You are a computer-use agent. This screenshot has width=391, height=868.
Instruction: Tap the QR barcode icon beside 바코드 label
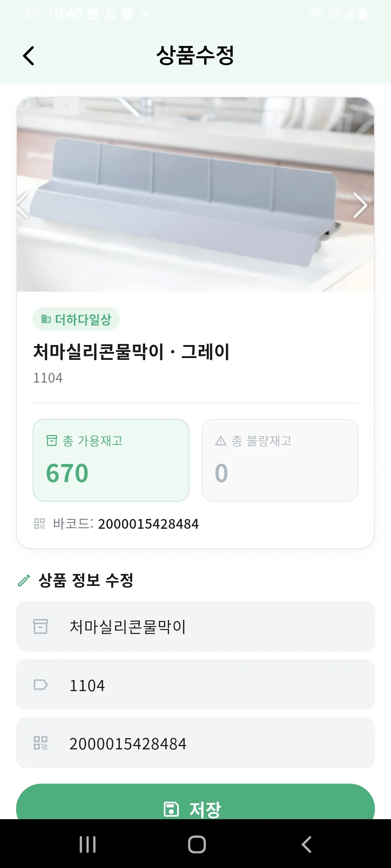coord(39,524)
